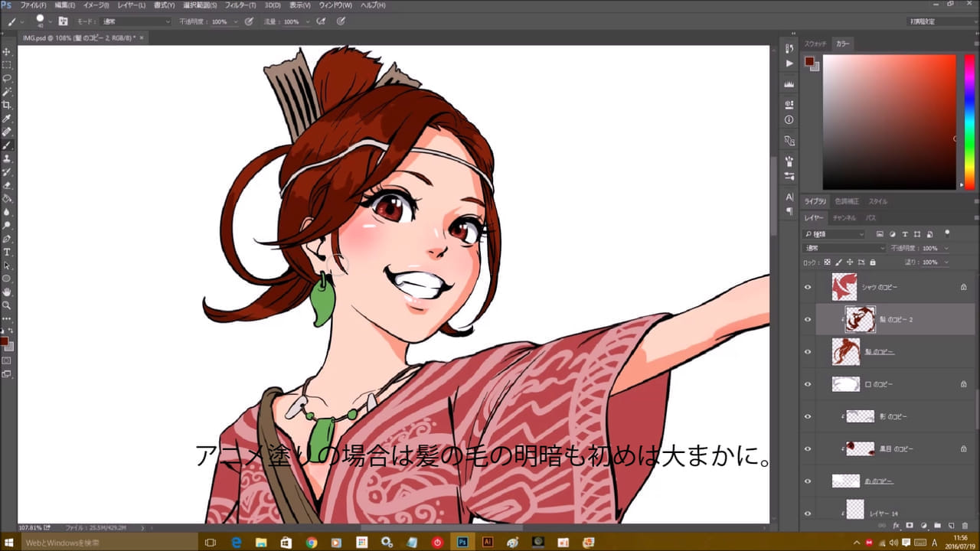The width and height of the screenshot is (980, 551).
Task: Pick the Crop tool
Action: 7,105
